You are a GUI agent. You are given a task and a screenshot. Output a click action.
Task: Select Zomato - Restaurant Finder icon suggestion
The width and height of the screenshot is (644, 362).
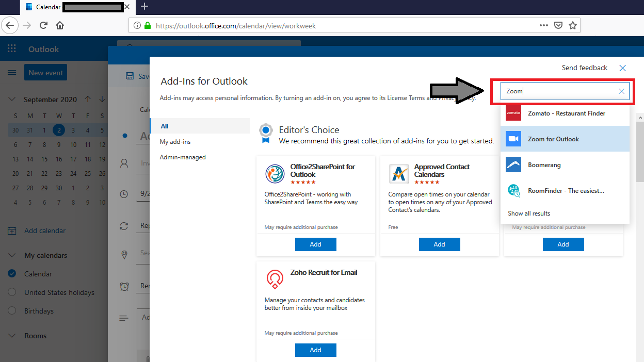[513, 113]
